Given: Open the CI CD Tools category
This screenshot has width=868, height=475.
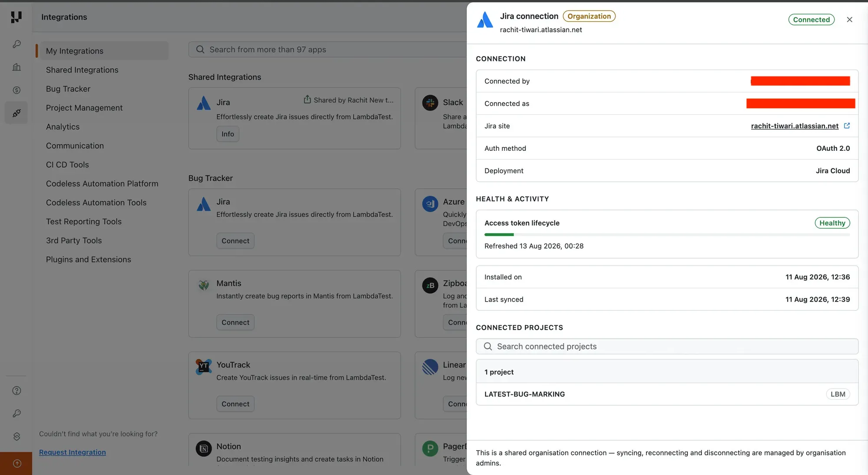Looking at the screenshot, I should pos(67,165).
